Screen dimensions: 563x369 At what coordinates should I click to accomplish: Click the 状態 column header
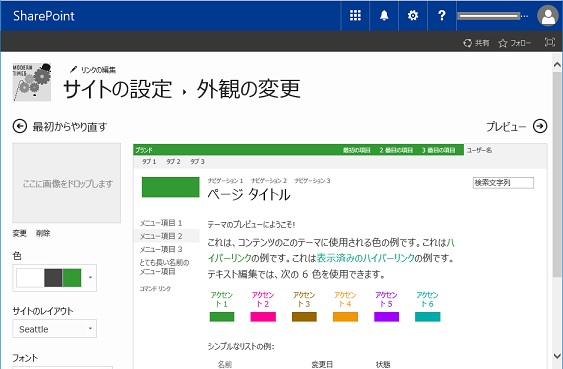(x=383, y=364)
